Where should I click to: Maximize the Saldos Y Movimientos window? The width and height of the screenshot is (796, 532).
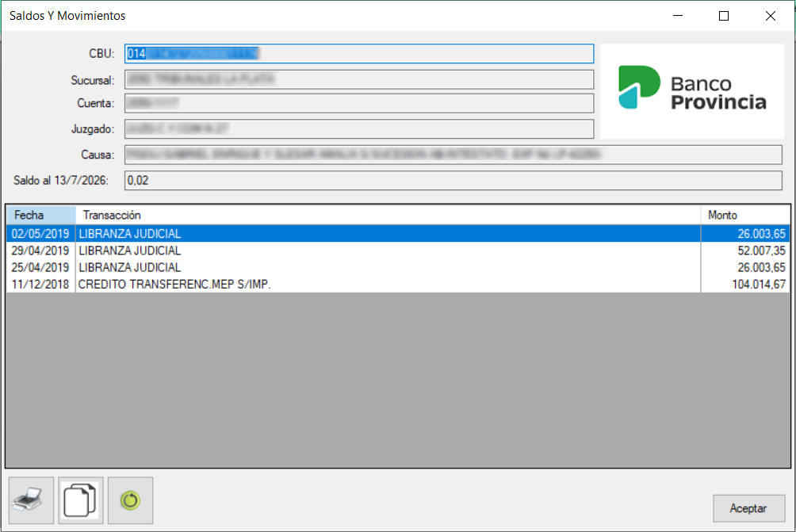click(x=724, y=16)
